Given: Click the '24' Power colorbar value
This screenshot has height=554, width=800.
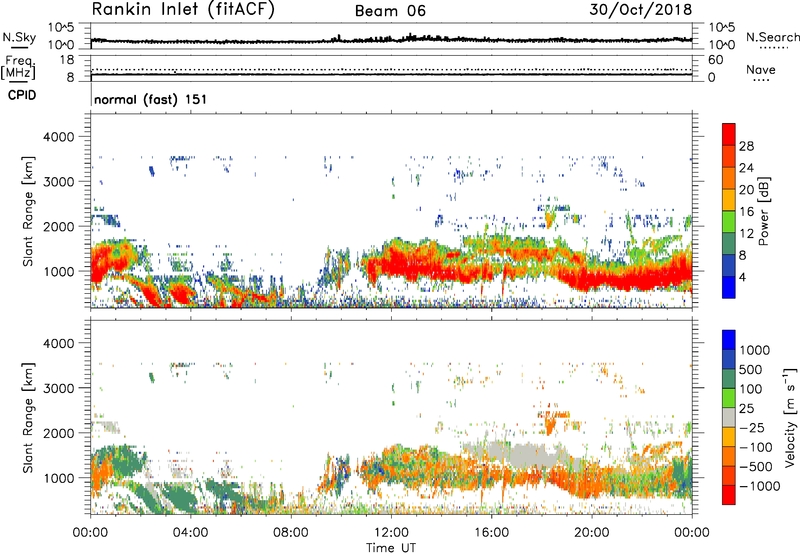Looking at the screenshot, I should click(x=746, y=168).
